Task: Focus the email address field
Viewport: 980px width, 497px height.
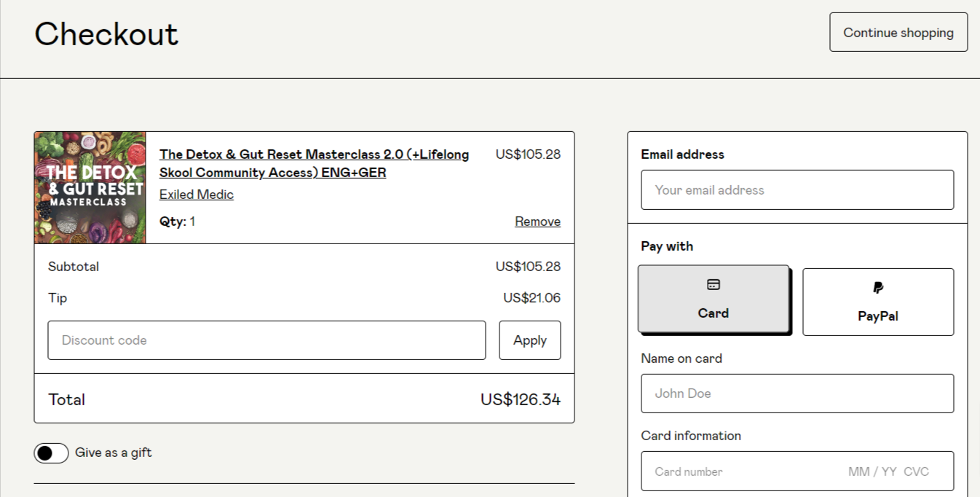Action: coord(797,189)
